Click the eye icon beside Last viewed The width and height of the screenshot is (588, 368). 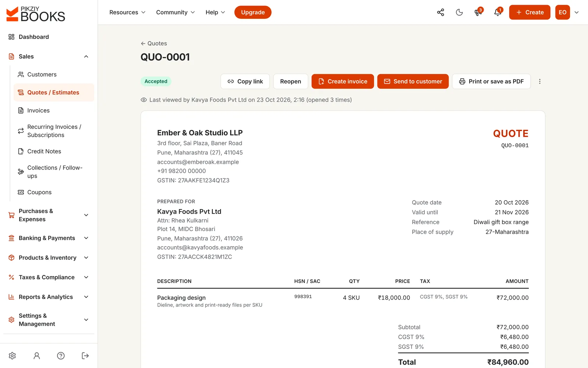tap(144, 100)
